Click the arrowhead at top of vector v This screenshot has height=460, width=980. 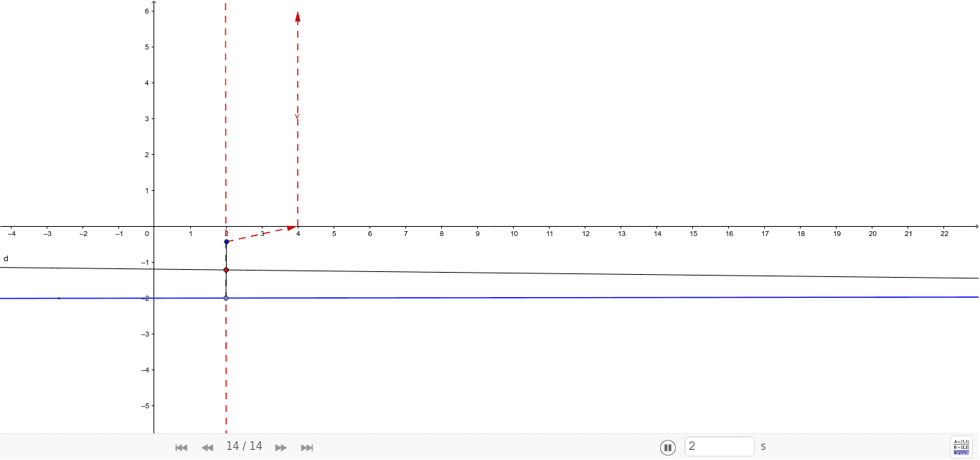(298, 17)
